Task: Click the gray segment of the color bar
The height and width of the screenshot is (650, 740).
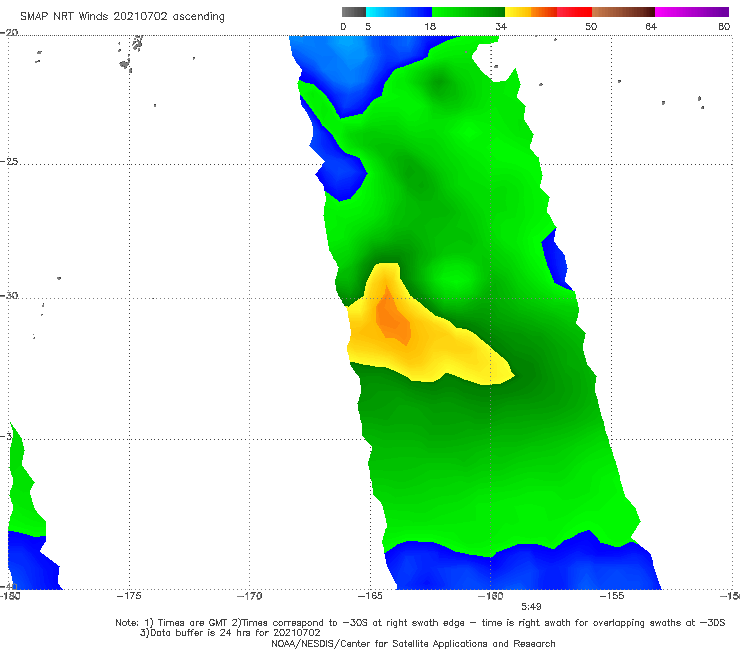Action: coord(354,12)
